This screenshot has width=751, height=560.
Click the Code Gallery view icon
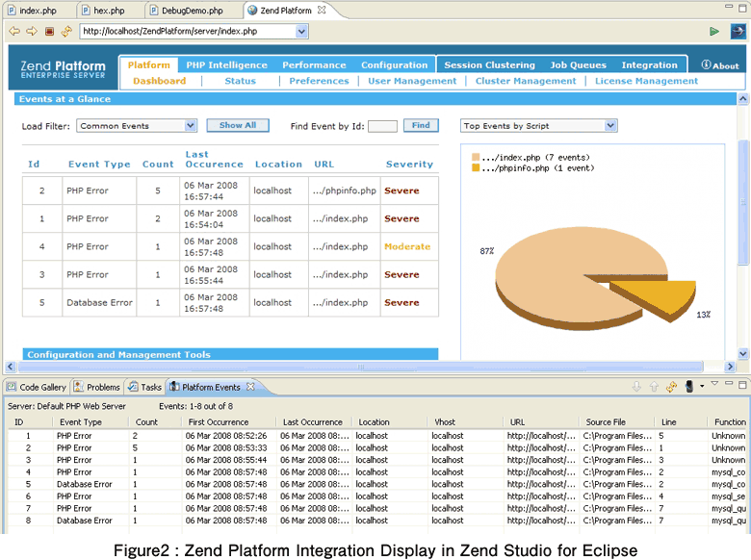(12, 387)
